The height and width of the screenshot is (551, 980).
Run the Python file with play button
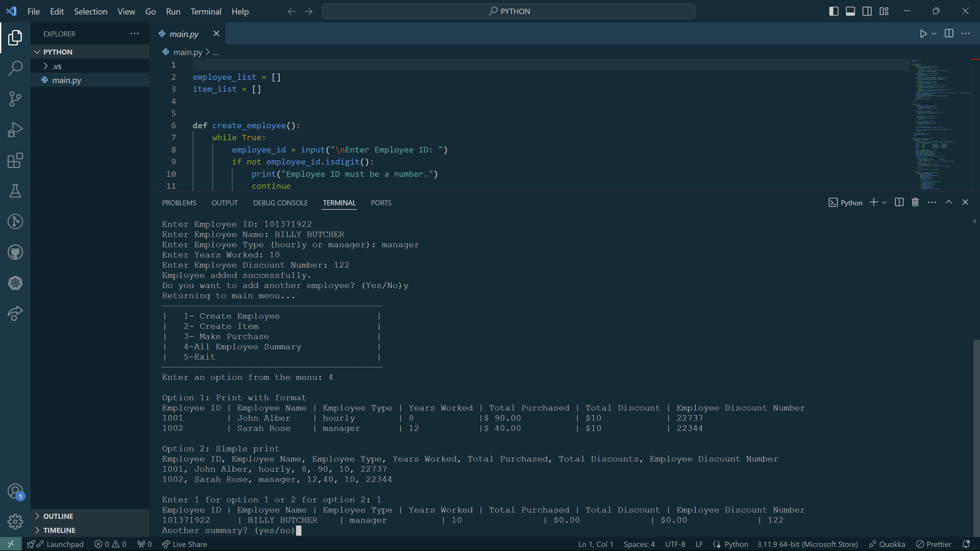[923, 34]
